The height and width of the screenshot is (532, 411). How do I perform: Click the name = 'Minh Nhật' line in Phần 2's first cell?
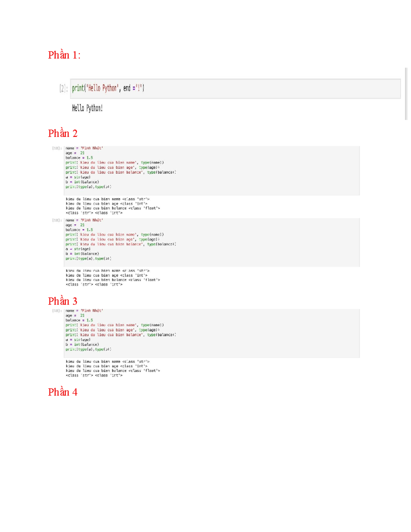[84, 148]
